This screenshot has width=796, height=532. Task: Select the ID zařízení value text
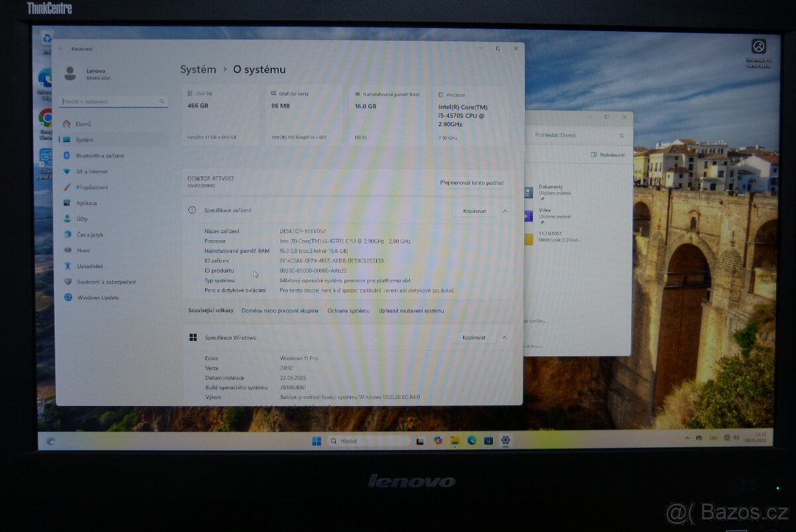pos(332,261)
